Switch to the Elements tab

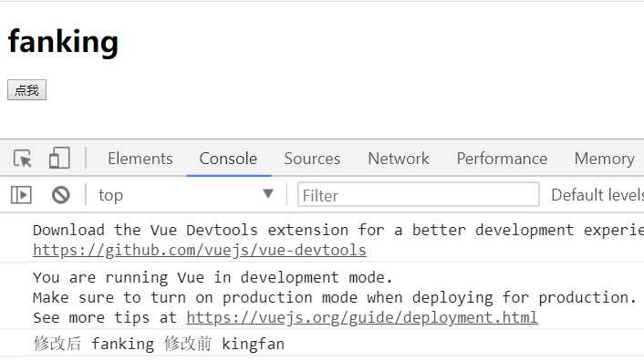click(x=140, y=159)
